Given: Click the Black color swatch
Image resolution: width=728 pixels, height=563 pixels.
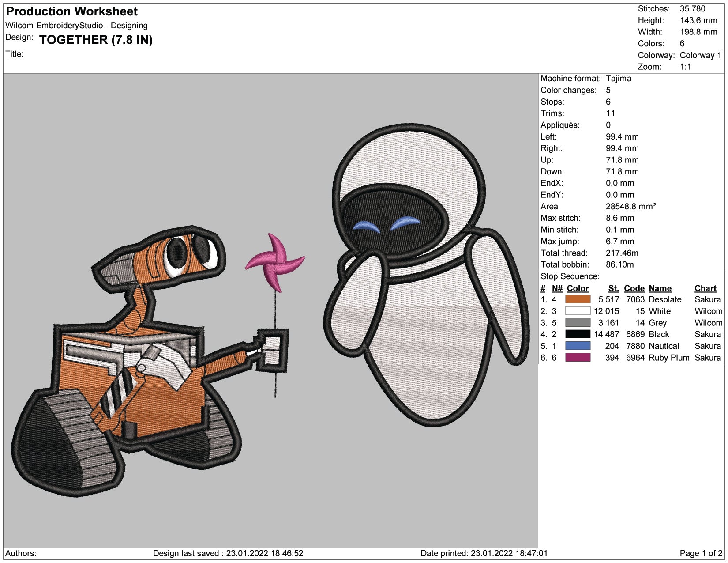Looking at the screenshot, I should 578,334.
